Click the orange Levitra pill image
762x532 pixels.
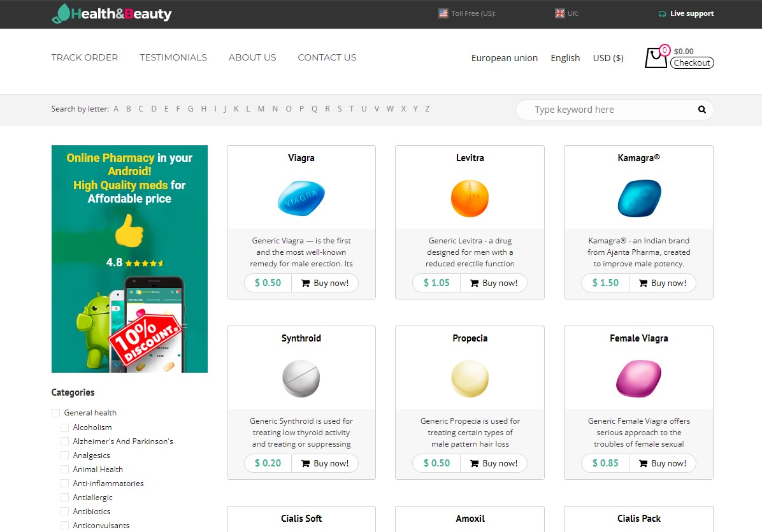click(x=470, y=198)
